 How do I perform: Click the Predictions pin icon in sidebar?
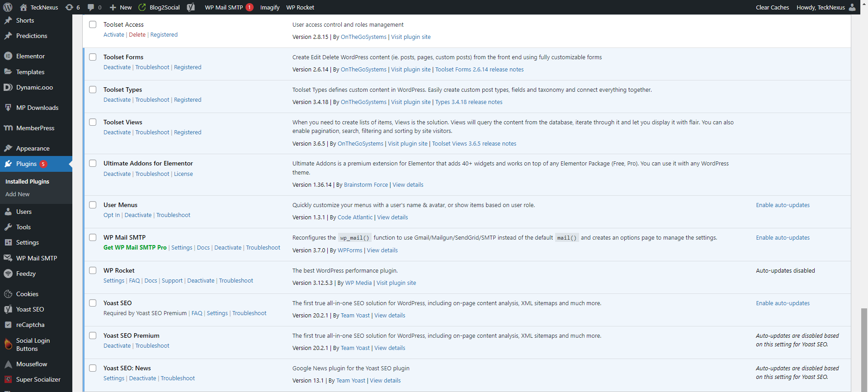[x=8, y=36]
